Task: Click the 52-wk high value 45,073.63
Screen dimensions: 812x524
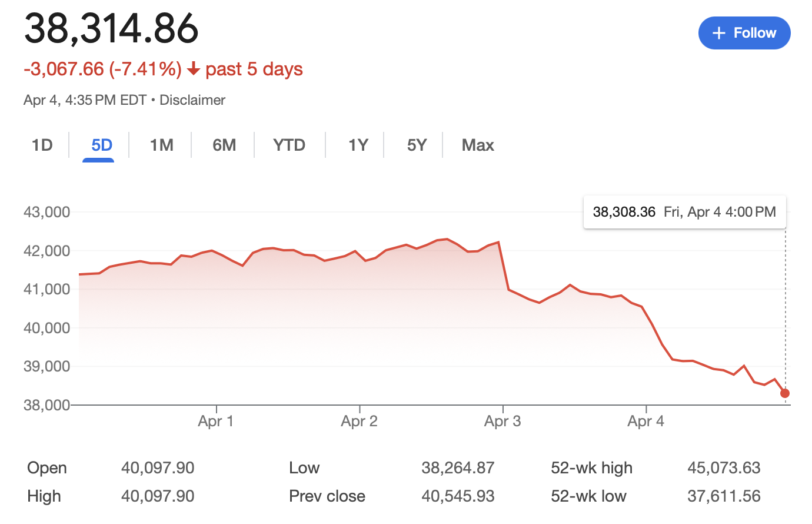Action: (x=724, y=468)
